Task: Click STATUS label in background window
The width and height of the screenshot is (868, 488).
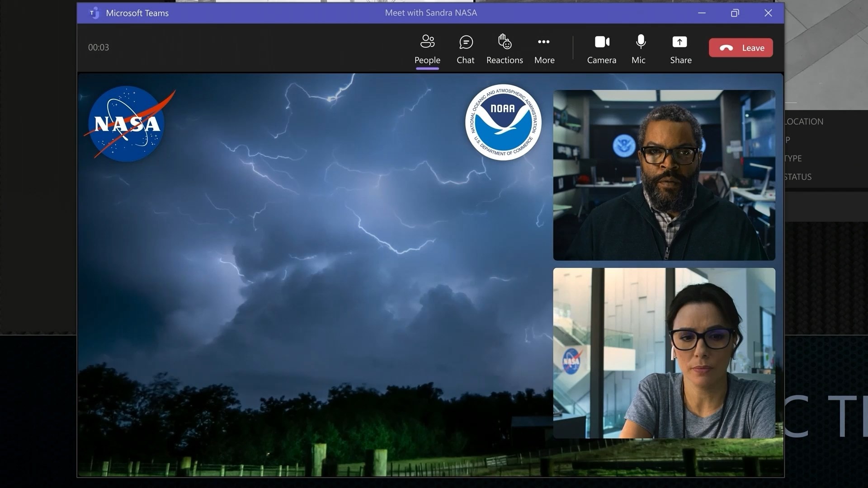Action: 798,177
